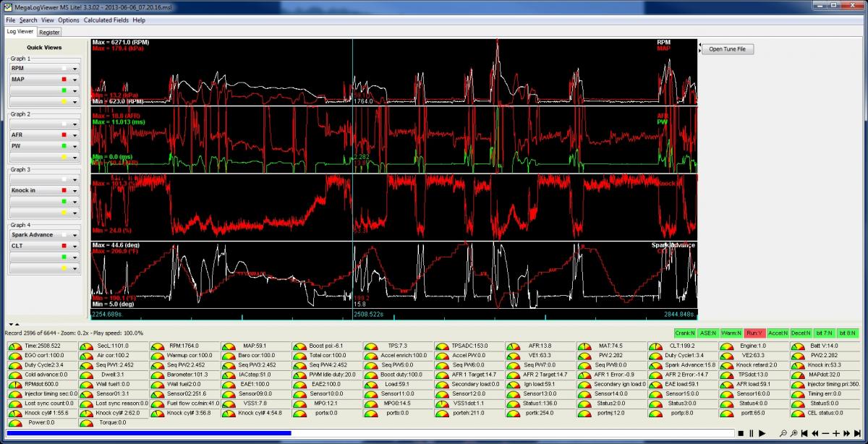The height and width of the screenshot is (444, 868).
Task: Toggle the Crank:N status indicator
Action: tap(684, 333)
